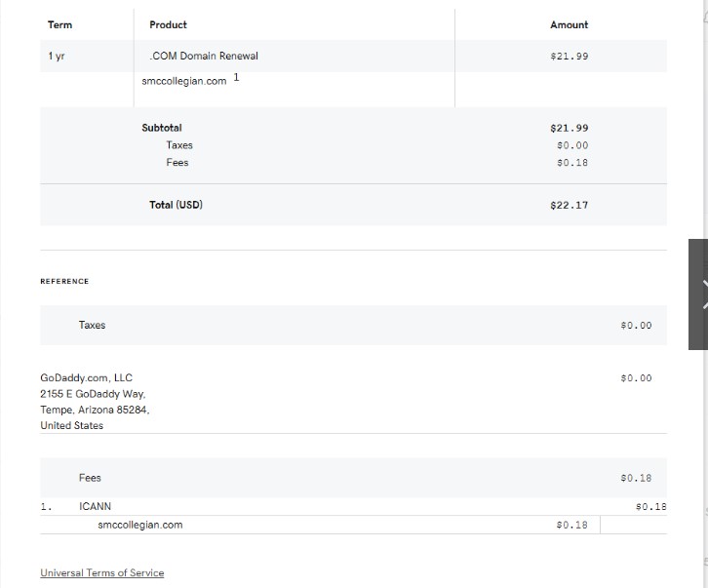The image size is (708, 588).
Task: Click the Taxes heading in the Reference section
Action: click(92, 325)
